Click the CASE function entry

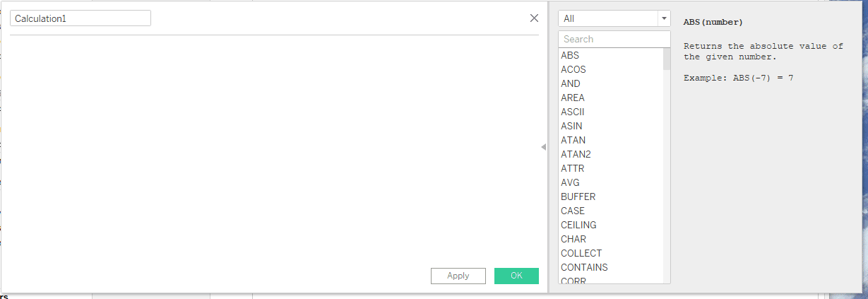click(573, 211)
